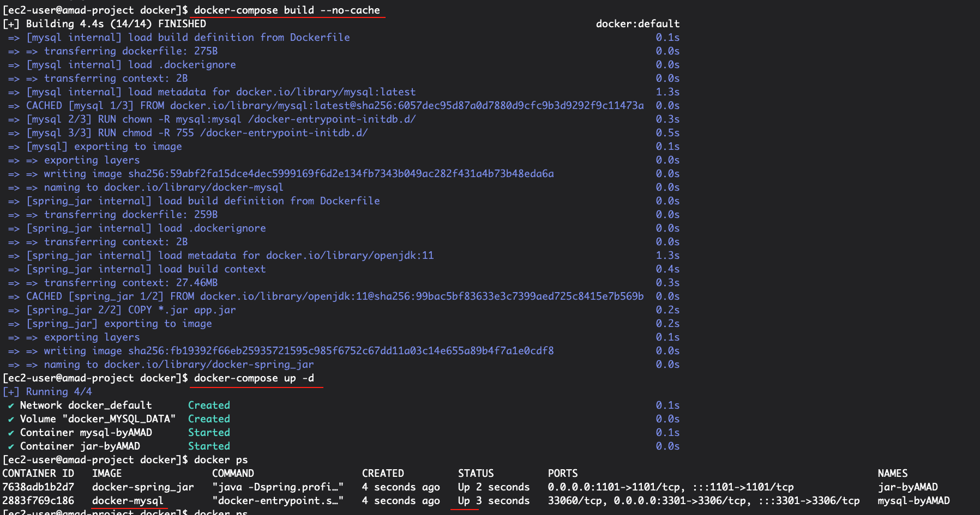This screenshot has height=515, width=980.
Task: Click 'transferring dockerfile: 259B' line
Action: [x=131, y=214]
